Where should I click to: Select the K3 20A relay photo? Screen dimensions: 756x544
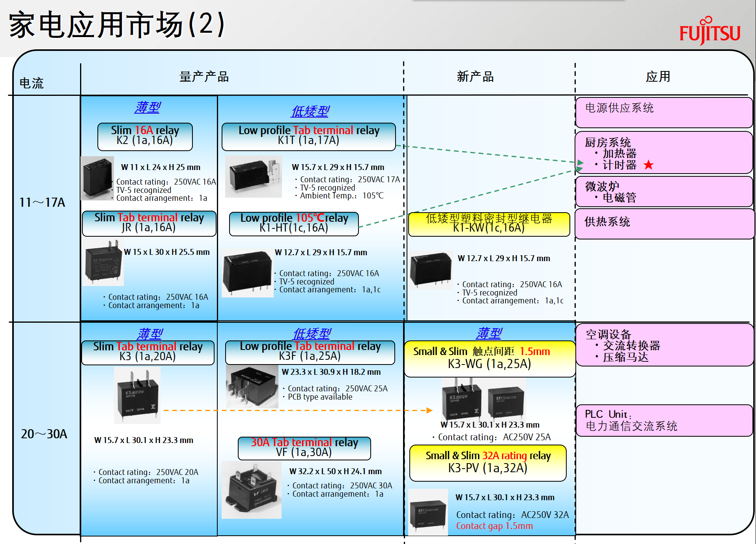(x=137, y=395)
